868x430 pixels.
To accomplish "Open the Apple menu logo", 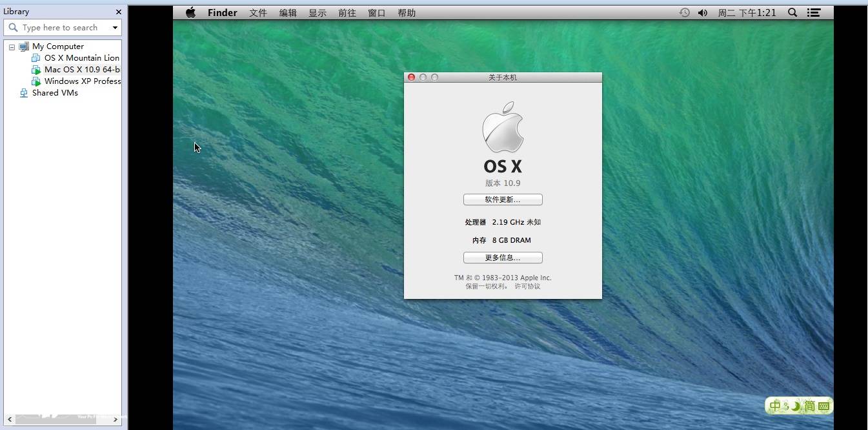I will [190, 13].
